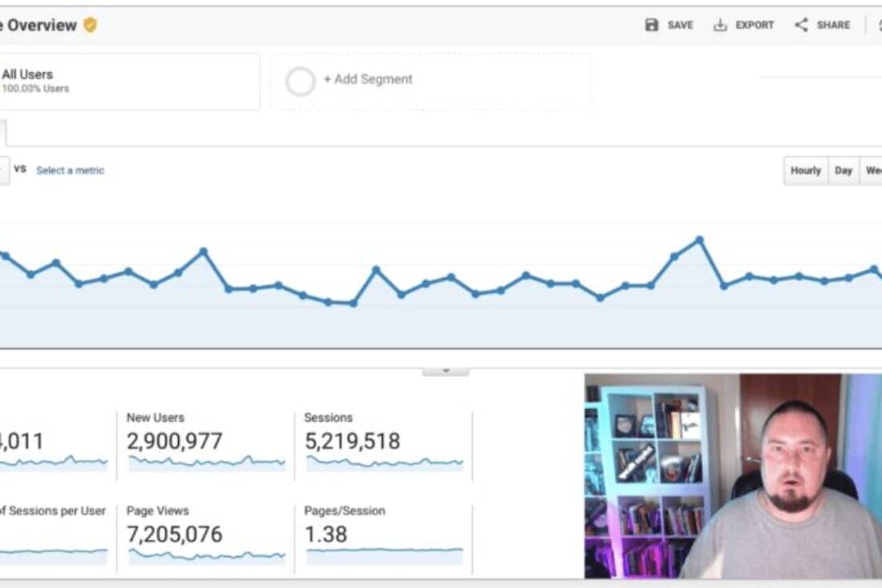This screenshot has height=588, width=882.
Task: Select the empty segment circle near Add Segment
Action: (300, 81)
